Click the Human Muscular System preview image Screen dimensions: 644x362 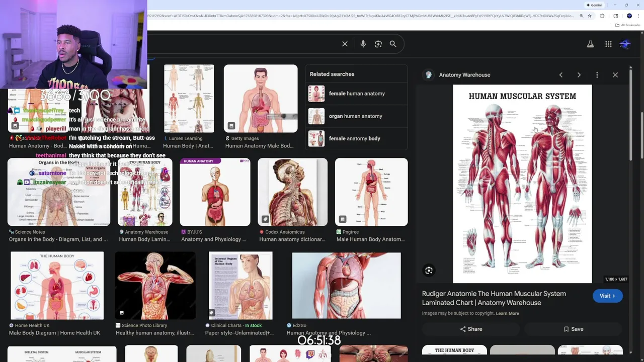pyautogui.click(x=522, y=184)
